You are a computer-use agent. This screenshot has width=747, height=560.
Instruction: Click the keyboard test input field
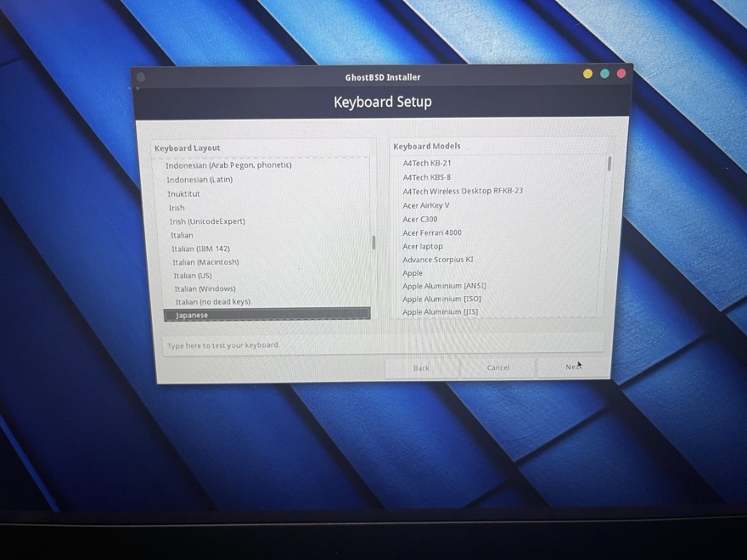[x=382, y=345]
